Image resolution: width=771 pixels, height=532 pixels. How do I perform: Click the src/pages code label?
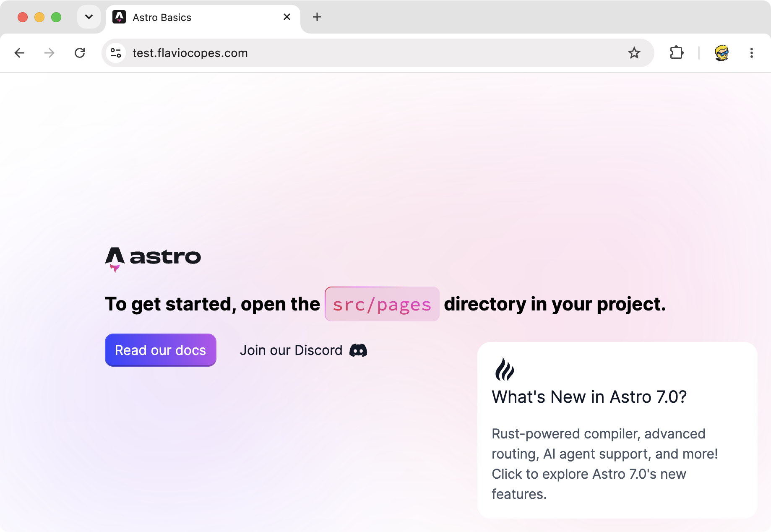point(382,304)
